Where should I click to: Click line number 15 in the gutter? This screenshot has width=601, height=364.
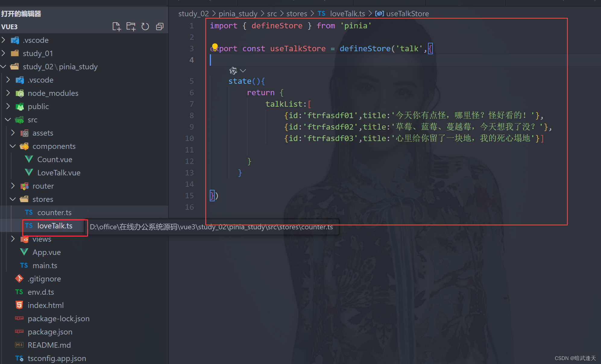(189, 196)
